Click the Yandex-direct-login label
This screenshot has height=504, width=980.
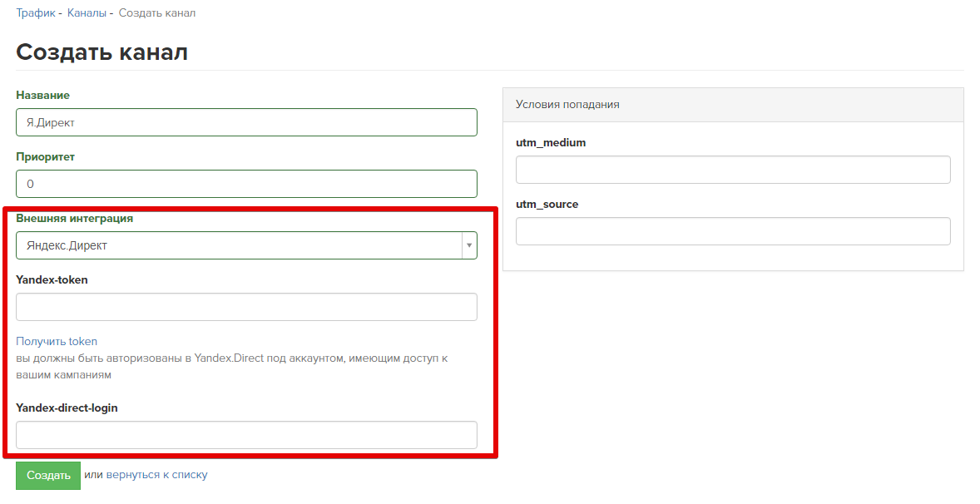pyautogui.click(x=67, y=408)
